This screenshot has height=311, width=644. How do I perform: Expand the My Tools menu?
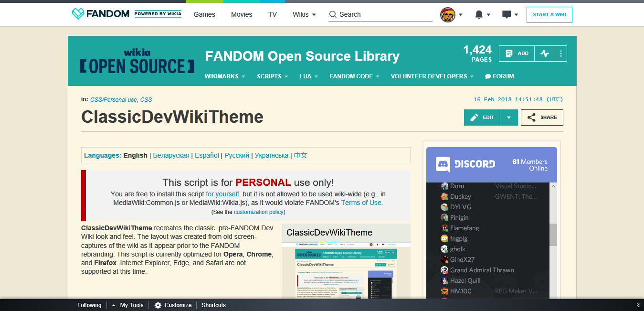coord(127,305)
